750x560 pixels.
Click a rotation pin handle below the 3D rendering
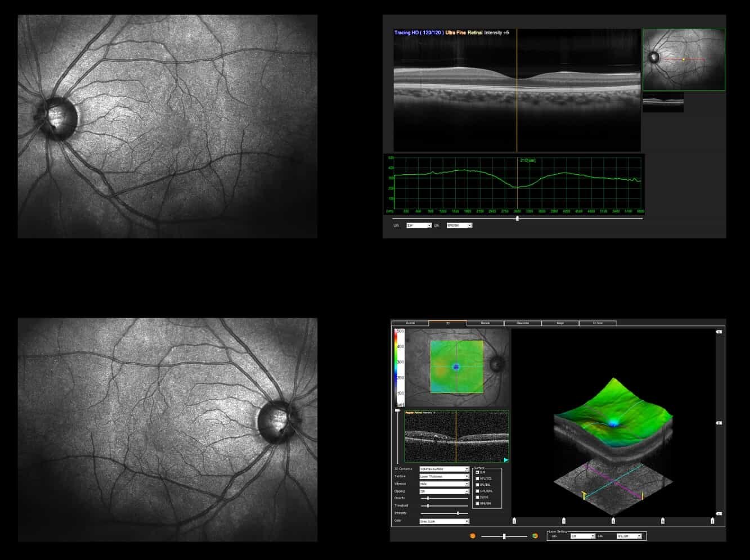tap(613, 521)
